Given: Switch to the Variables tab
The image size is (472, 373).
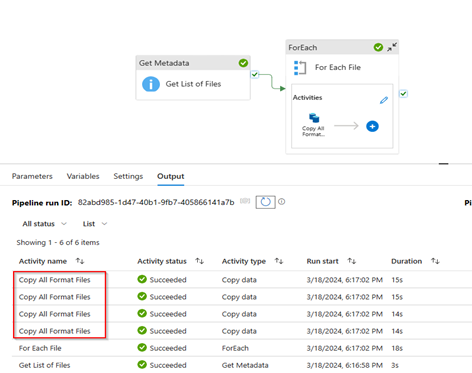Looking at the screenshot, I should coord(83,176).
